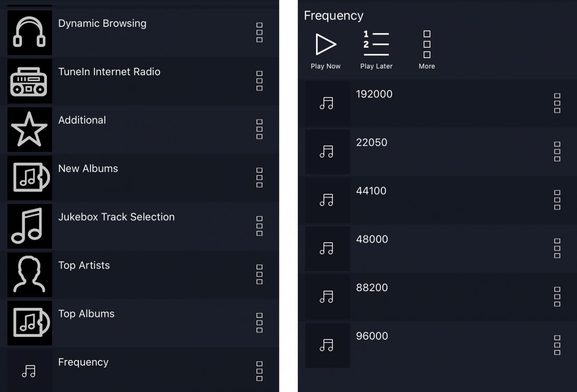Open the three-square menu for Top Artists
Image resolution: width=577 pixels, height=392 pixels.
[x=259, y=275]
